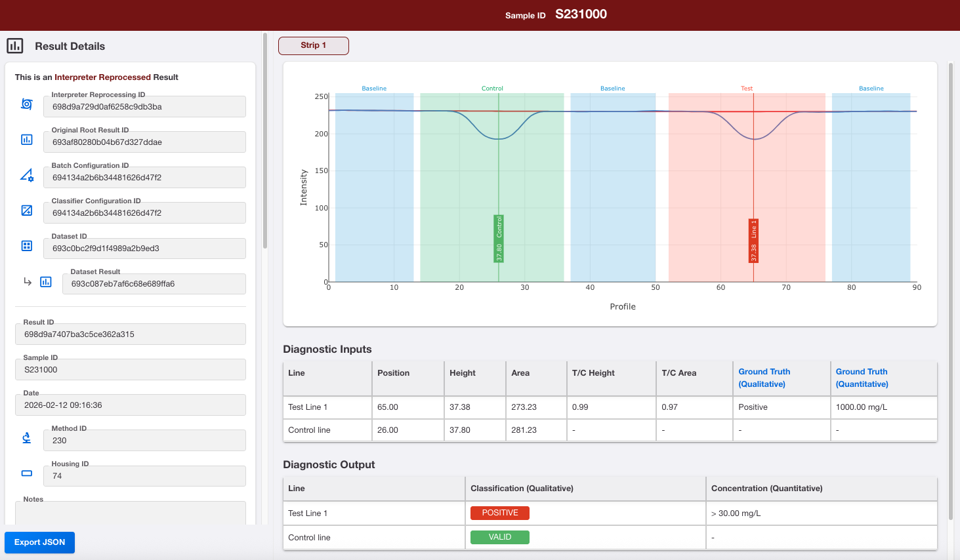Click the VALID control line badge
960x560 pixels.
[x=500, y=537]
